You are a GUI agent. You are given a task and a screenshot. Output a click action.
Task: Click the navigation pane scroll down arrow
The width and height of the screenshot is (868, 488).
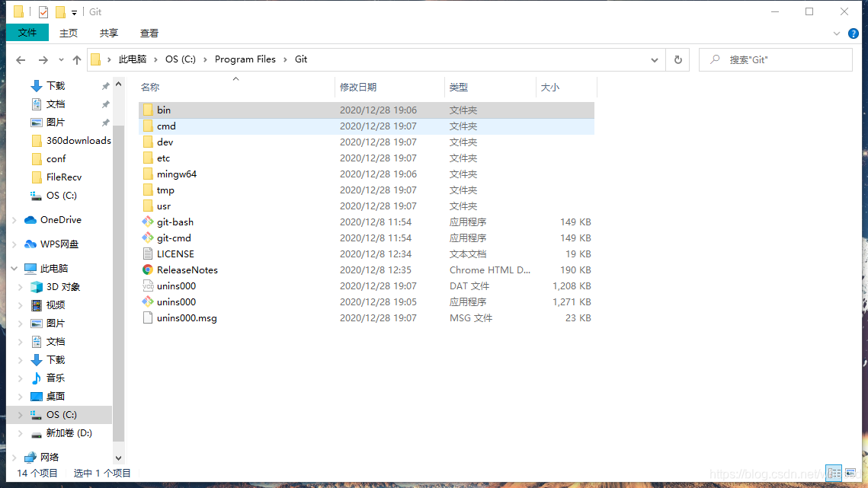[118, 458]
